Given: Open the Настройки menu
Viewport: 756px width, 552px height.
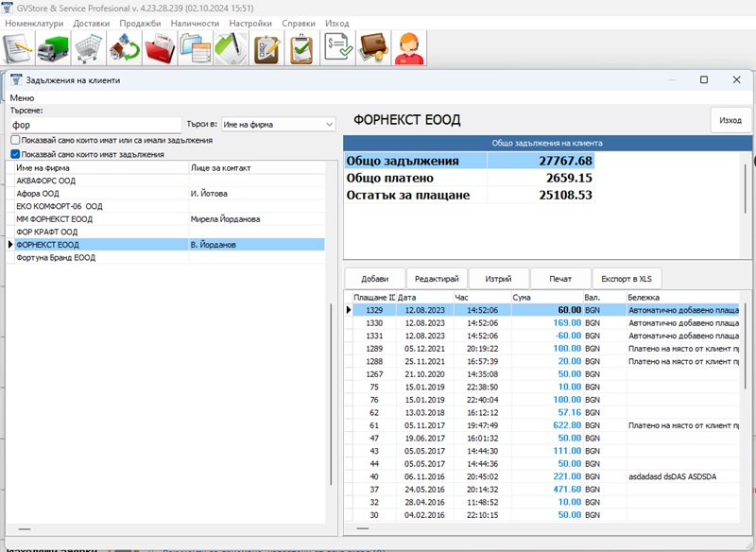Looking at the screenshot, I should click(250, 23).
